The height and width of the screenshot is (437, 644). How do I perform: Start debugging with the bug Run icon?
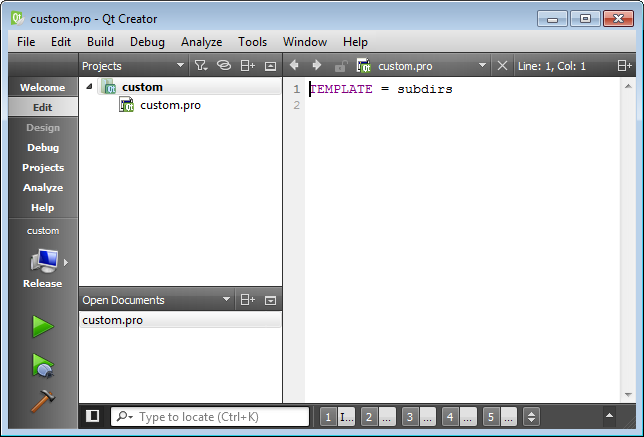[43, 366]
